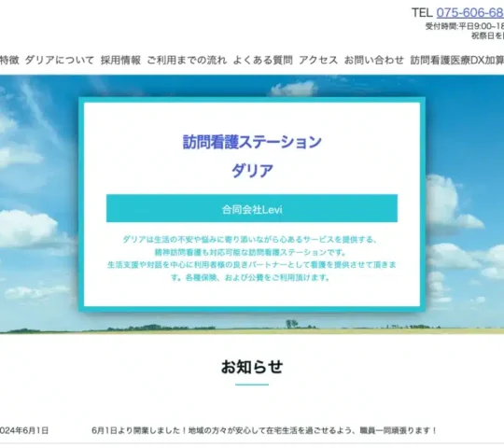Click the 祝祭日 note under hours
The width and height of the screenshot is (504, 448).
click(x=487, y=35)
